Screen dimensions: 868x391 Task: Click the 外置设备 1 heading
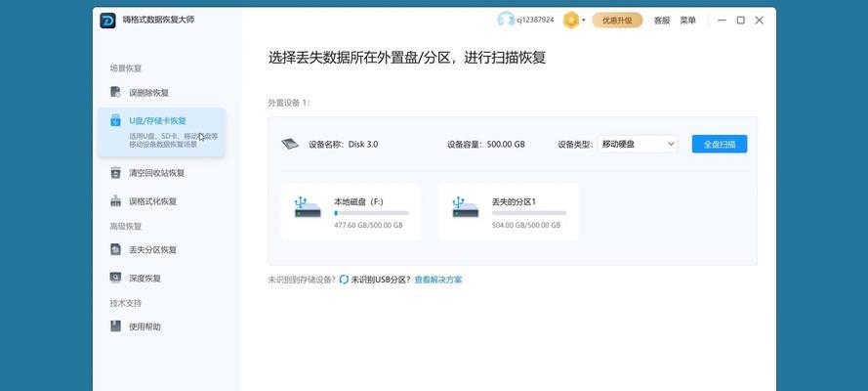pyautogui.click(x=290, y=103)
